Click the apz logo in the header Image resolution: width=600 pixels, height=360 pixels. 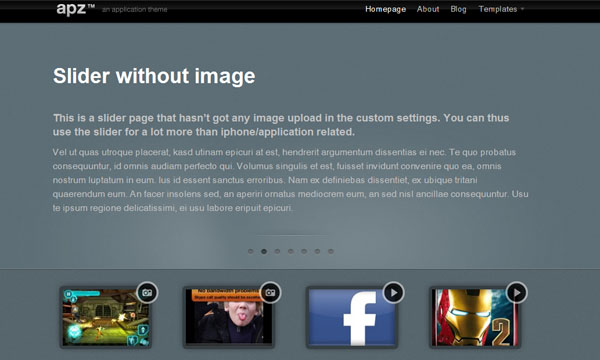[x=75, y=9]
